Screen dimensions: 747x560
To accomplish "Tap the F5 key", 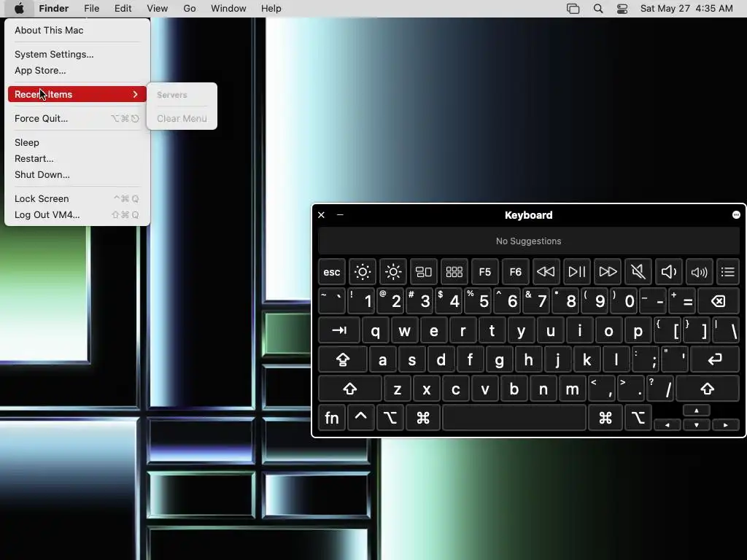I will [x=485, y=272].
